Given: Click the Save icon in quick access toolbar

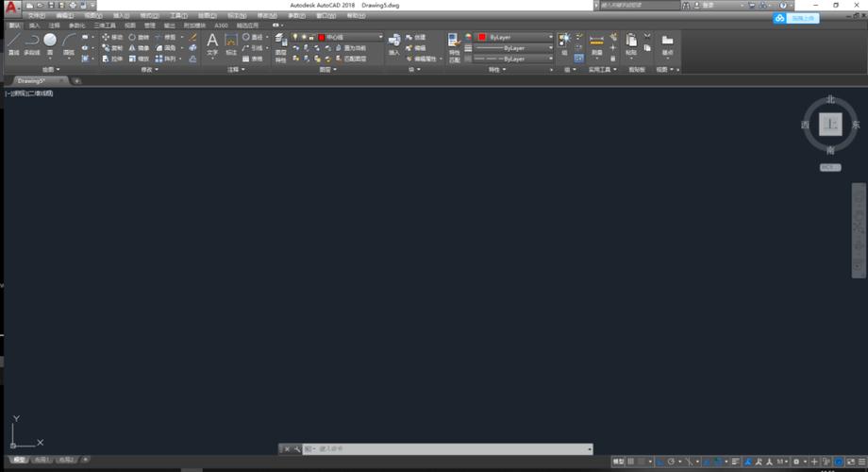Looking at the screenshot, I should click(51, 5).
